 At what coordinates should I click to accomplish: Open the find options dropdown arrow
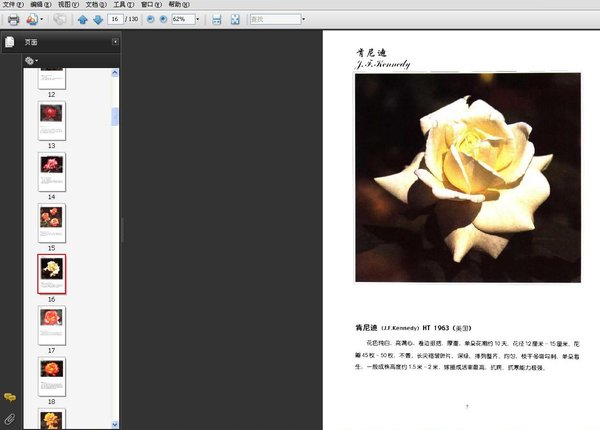tap(304, 19)
